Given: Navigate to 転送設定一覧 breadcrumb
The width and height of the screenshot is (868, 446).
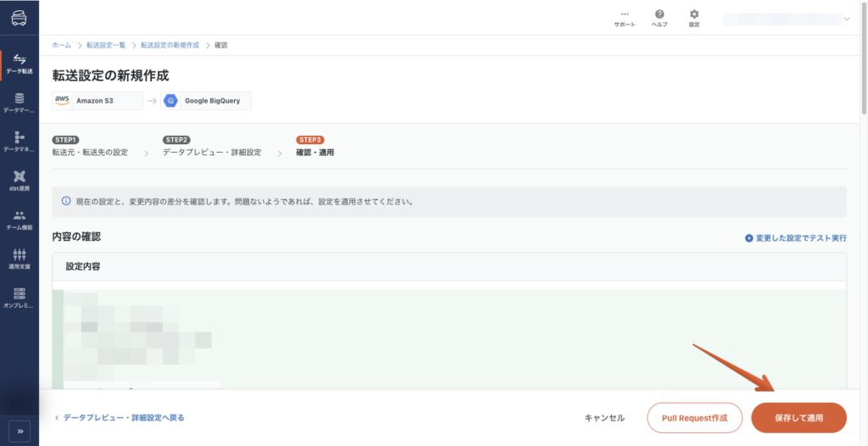Looking at the screenshot, I should 106,44.
